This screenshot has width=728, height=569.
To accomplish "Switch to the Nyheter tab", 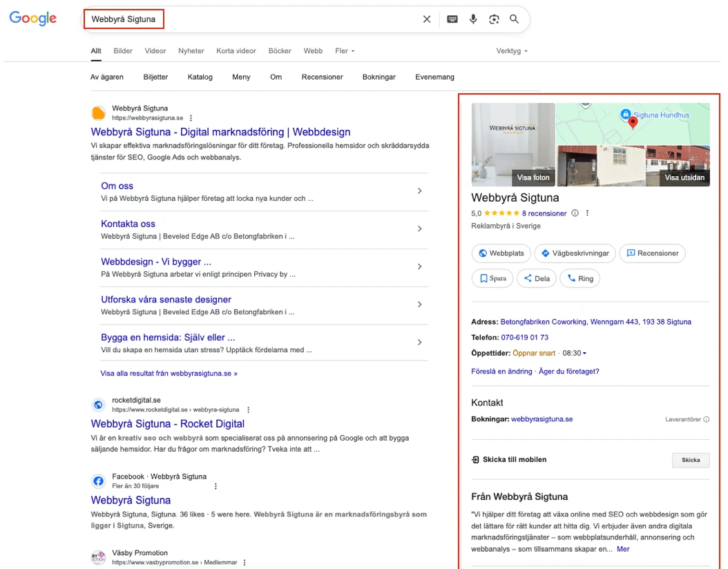I will click(191, 51).
